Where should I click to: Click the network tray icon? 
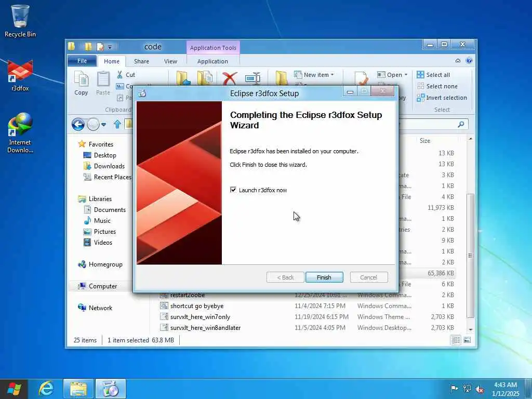pos(467,389)
